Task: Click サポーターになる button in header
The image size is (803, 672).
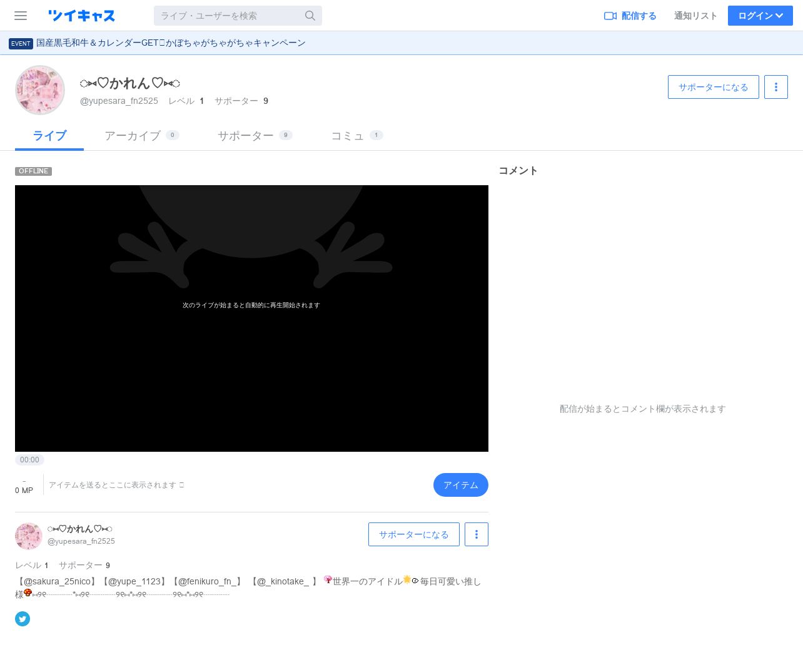Action: [713, 87]
